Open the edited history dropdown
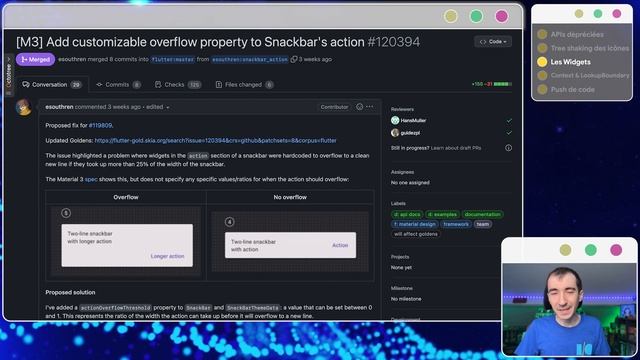 pos(158,107)
